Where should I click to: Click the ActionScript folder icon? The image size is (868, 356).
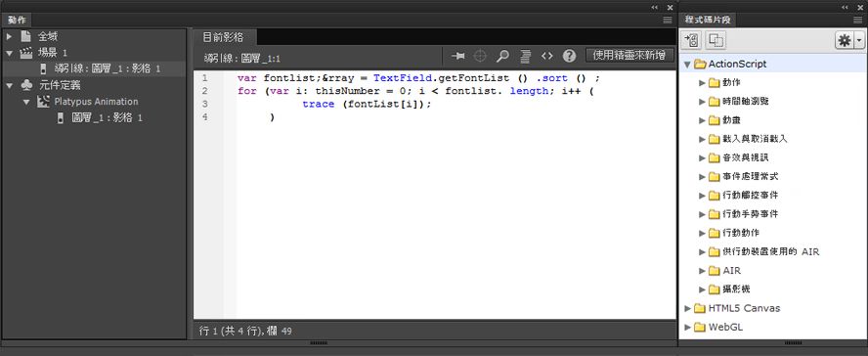700,65
